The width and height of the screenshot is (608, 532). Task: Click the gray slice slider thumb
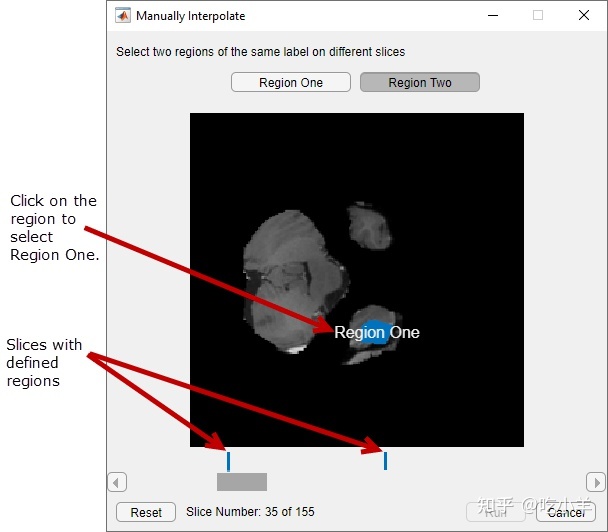pyautogui.click(x=242, y=482)
